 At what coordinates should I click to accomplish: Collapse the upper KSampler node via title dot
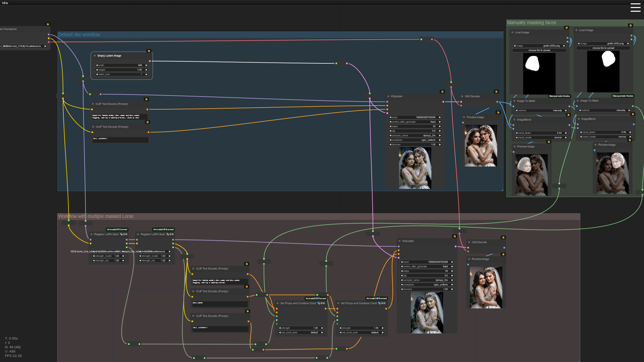coord(388,96)
